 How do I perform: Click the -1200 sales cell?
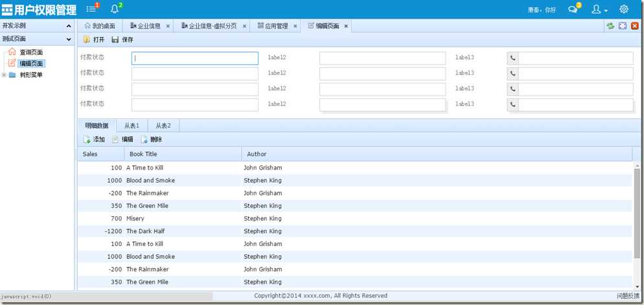click(x=101, y=232)
